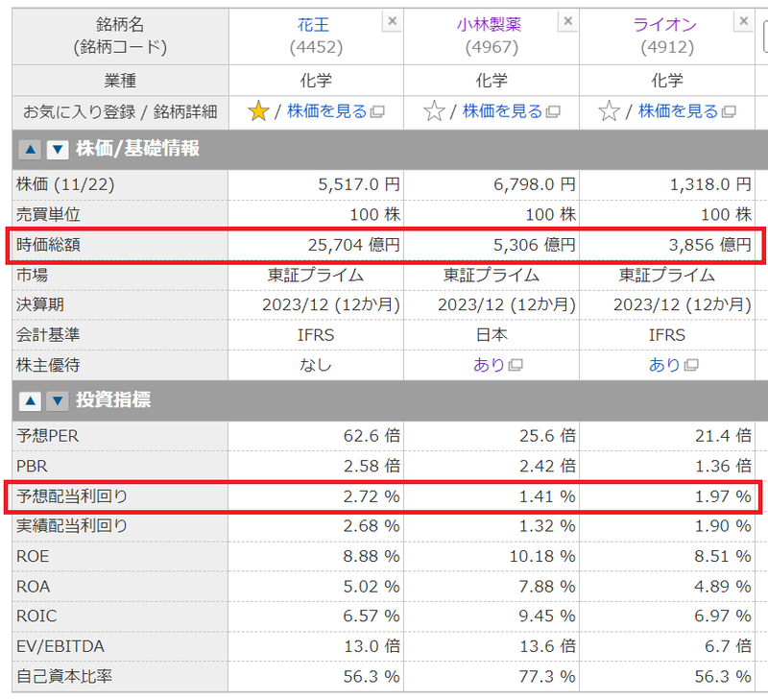Open 小林製薬 company name link
This screenshot has width=768, height=700.
[489, 25]
